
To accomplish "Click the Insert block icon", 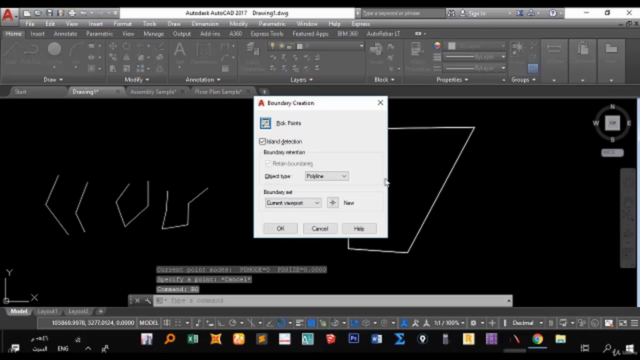I will (x=376, y=53).
